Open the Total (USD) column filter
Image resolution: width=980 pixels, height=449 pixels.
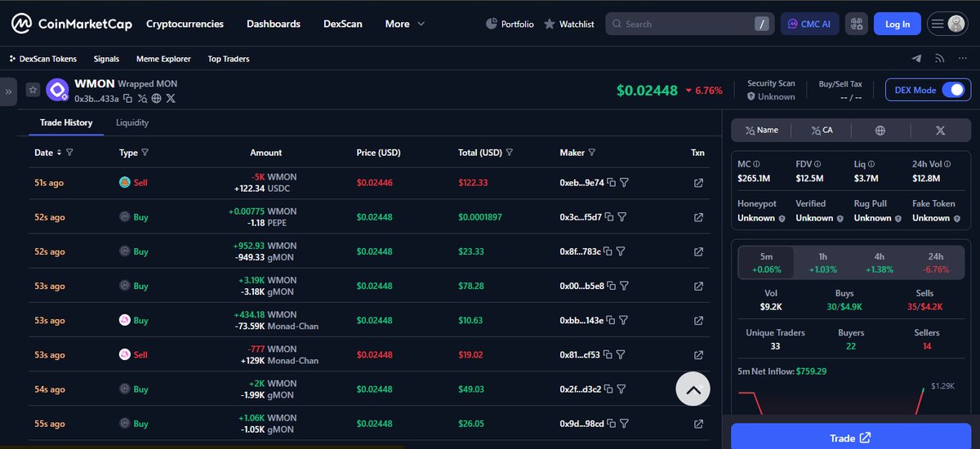click(x=510, y=153)
